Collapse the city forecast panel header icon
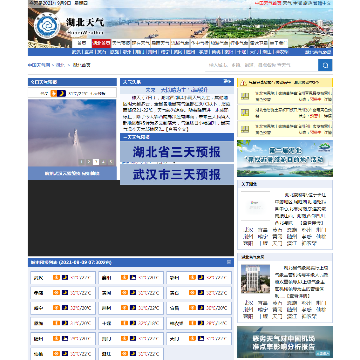Viewport: 360px width, 360px height. (x=229, y=262)
